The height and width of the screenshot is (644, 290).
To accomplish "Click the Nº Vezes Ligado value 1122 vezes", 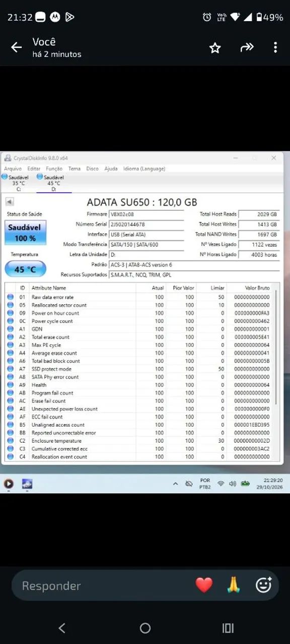I will pyautogui.click(x=259, y=245).
